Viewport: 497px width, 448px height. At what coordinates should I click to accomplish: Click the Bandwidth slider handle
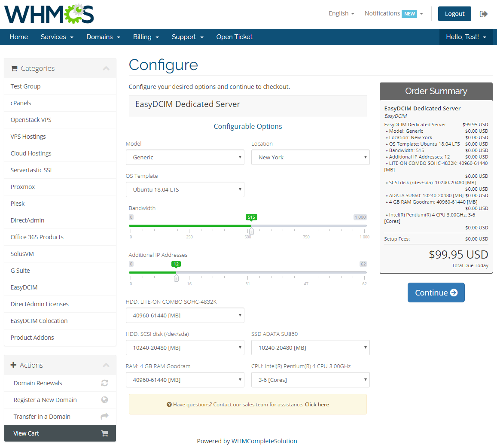click(251, 231)
